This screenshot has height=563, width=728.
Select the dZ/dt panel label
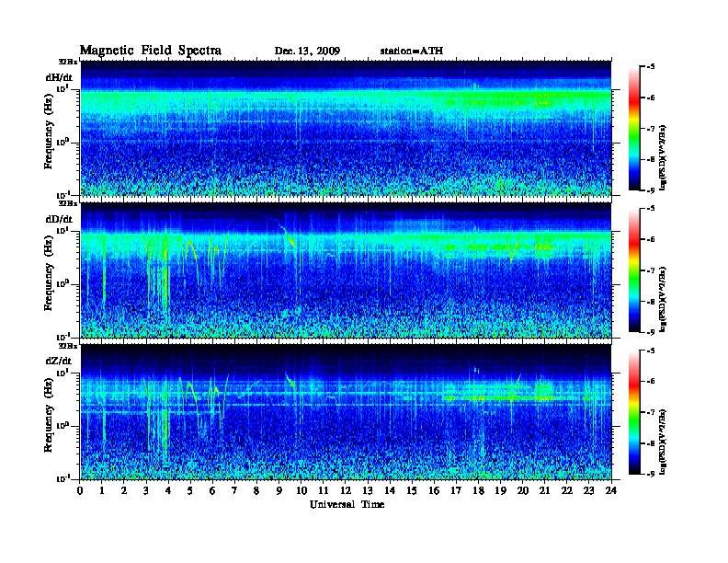coord(59,361)
